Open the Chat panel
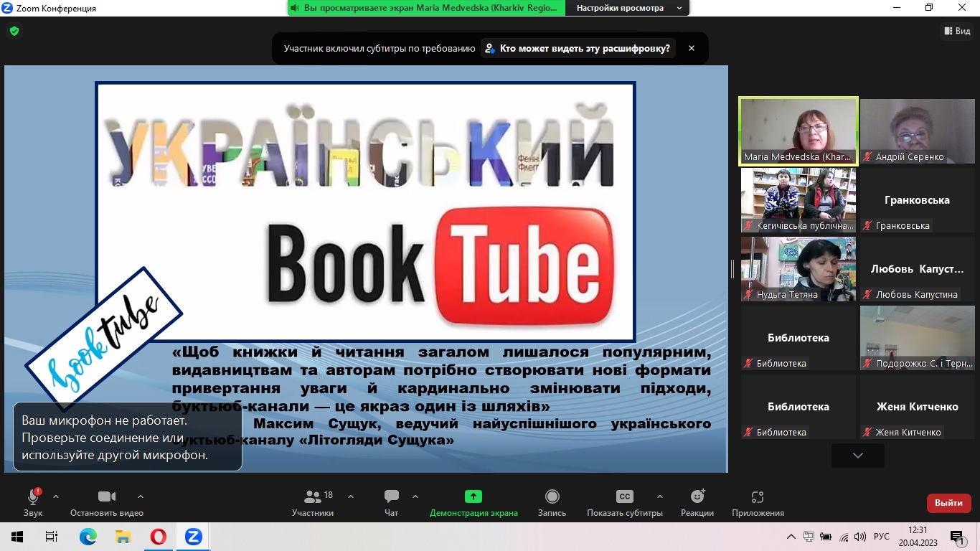 (391, 497)
